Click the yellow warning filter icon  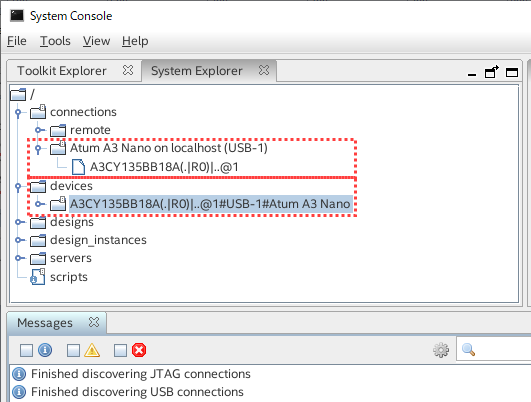[x=92, y=350]
